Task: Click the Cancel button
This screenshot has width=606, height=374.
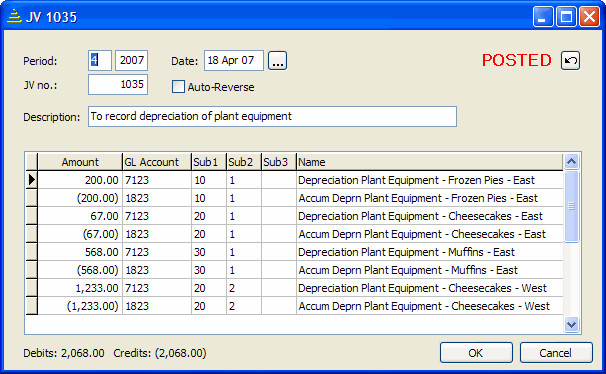Action: [x=556, y=353]
